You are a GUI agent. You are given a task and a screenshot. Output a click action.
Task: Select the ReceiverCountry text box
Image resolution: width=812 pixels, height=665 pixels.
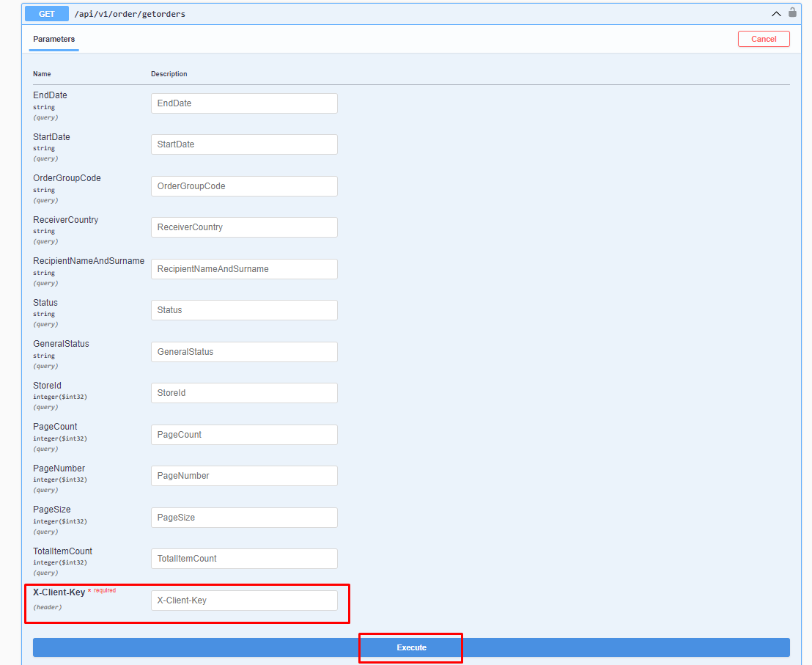(244, 227)
